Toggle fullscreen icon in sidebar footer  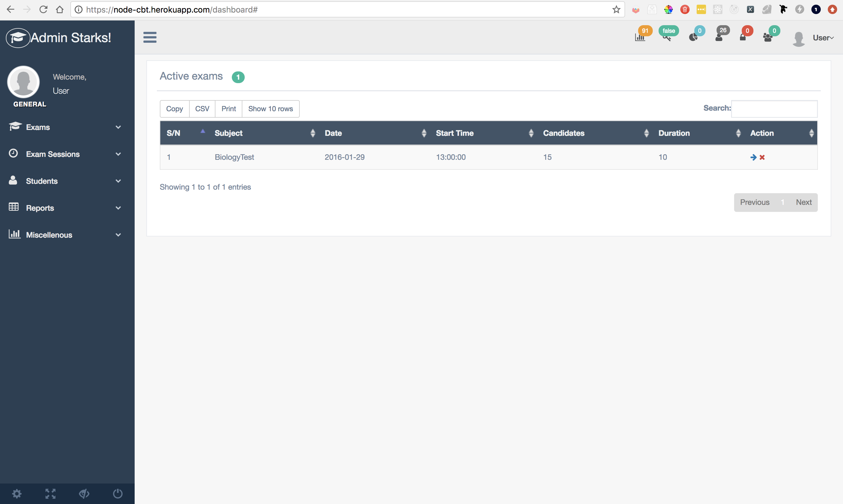50,493
